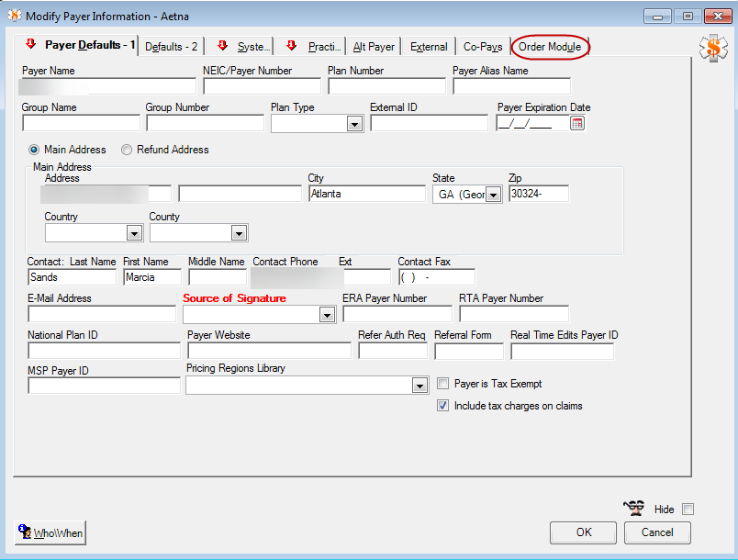The height and width of the screenshot is (560, 738).
Task: Expand the Source of Signature dropdown
Action: pyautogui.click(x=326, y=315)
